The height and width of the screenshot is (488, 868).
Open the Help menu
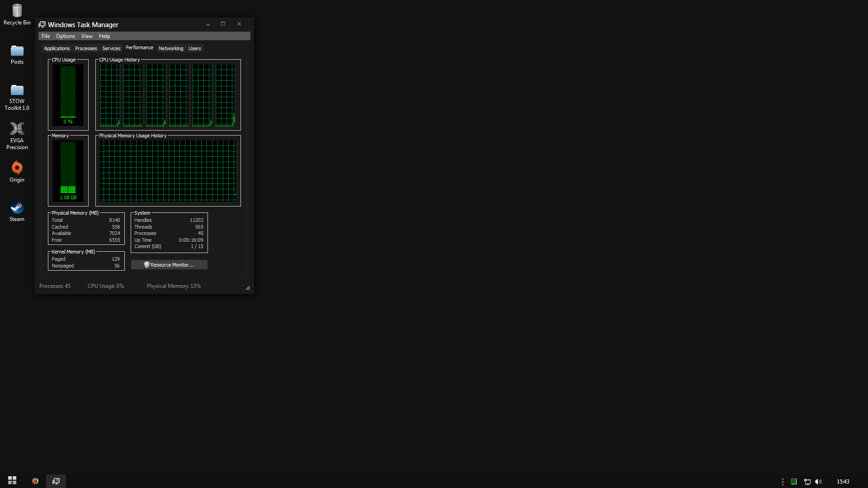point(104,36)
